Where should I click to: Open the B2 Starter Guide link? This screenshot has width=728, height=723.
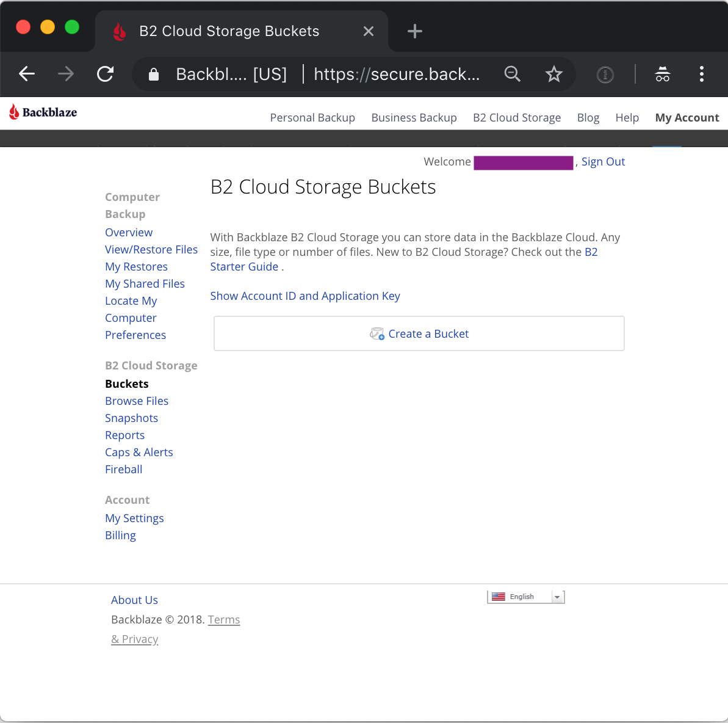(x=244, y=267)
